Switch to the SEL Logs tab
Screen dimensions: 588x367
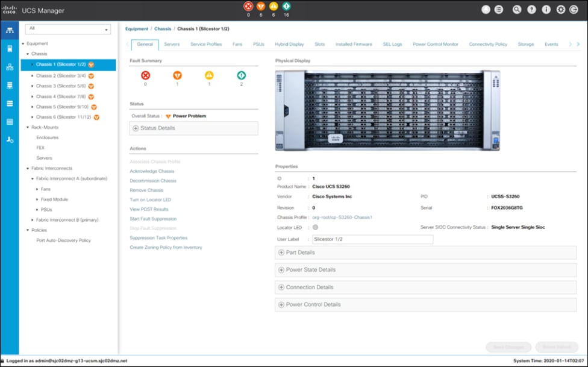coord(392,44)
